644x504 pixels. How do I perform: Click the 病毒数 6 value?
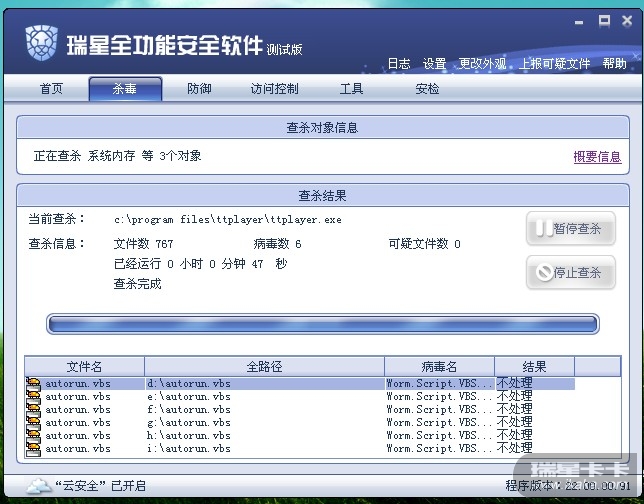(277, 244)
